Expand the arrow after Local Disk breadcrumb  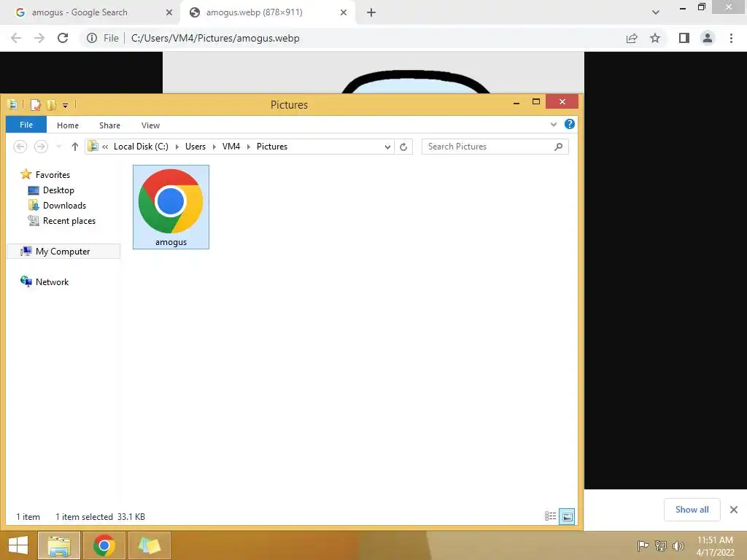tap(177, 147)
